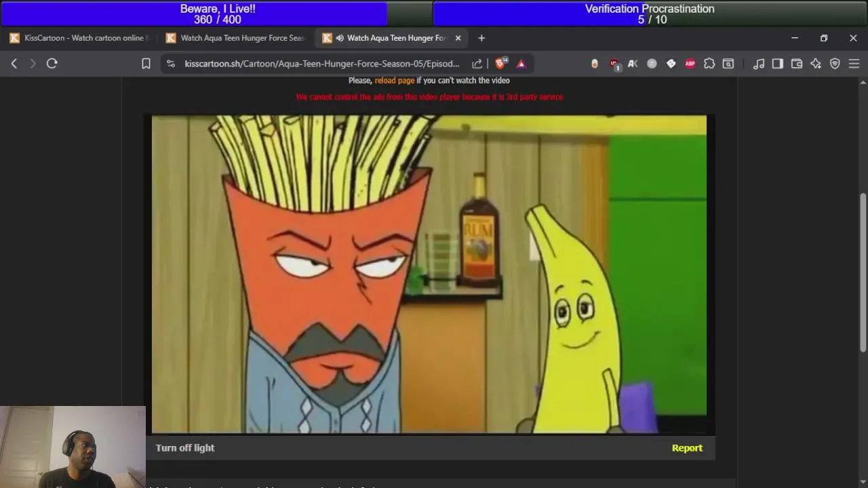Screen dimensions: 868x488
Task: Open the browser hamburger main menu
Action: point(854,64)
